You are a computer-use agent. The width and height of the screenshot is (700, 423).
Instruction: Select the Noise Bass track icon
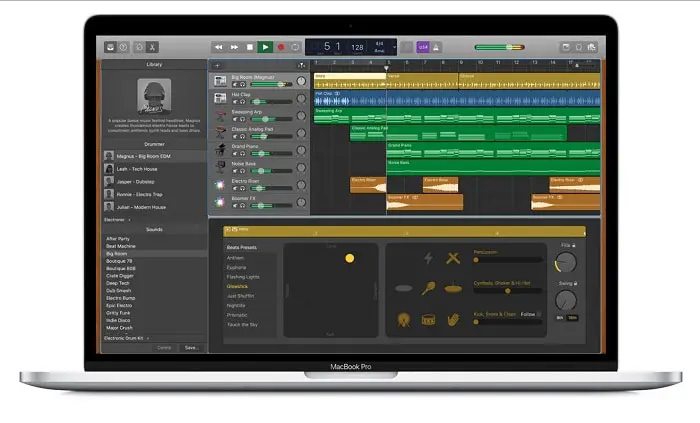pyautogui.click(x=220, y=167)
